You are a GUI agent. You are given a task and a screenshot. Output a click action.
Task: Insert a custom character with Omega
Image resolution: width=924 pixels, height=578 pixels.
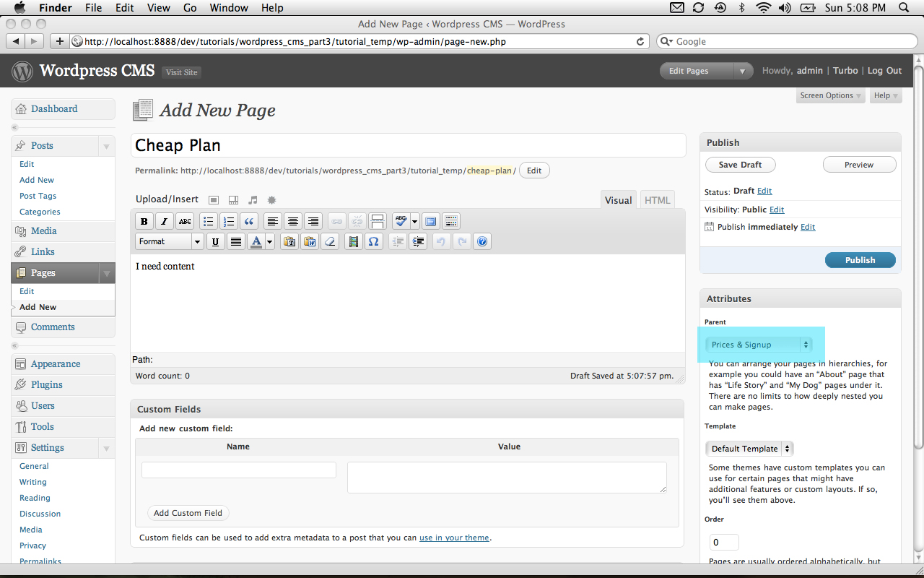pos(373,241)
